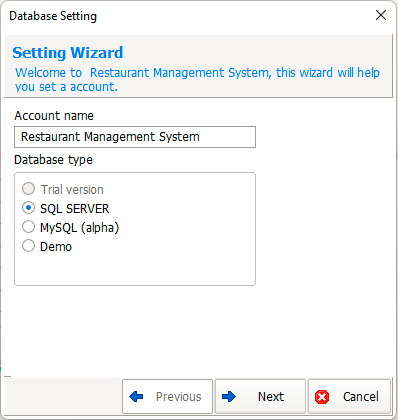Select the Demo database type radio
The image size is (398, 420).
28,246
